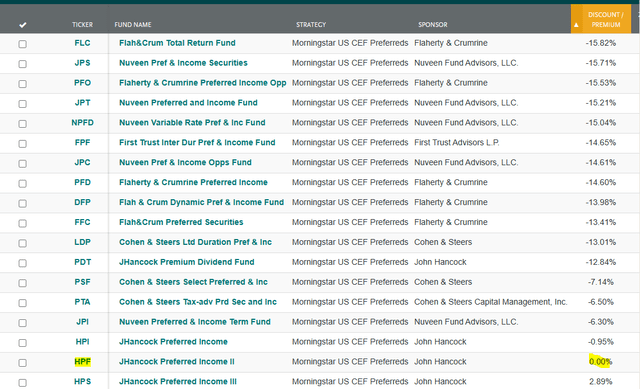Check the box for NPFD row

coord(22,123)
